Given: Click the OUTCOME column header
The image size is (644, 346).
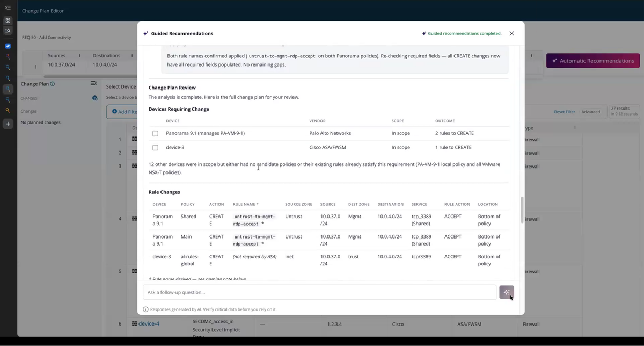Looking at the screenshot, I should coord(445,121).
